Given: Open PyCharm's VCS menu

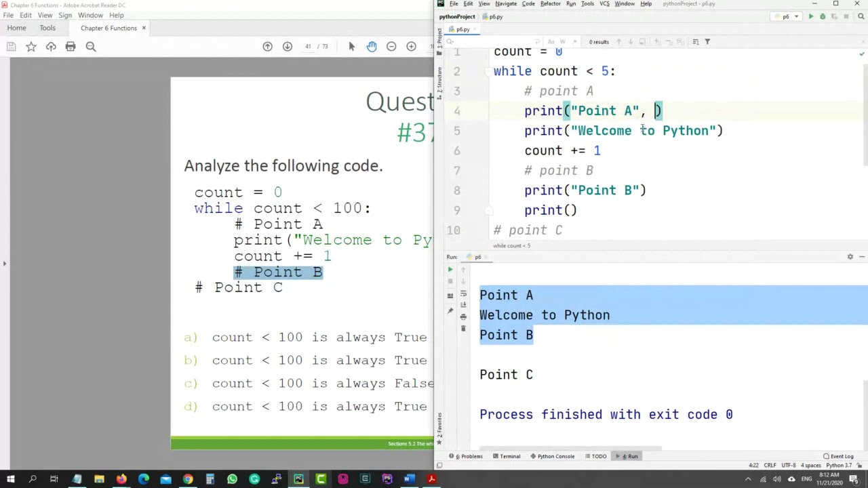Looking at the screenshot, I should (x=605, y=3).
